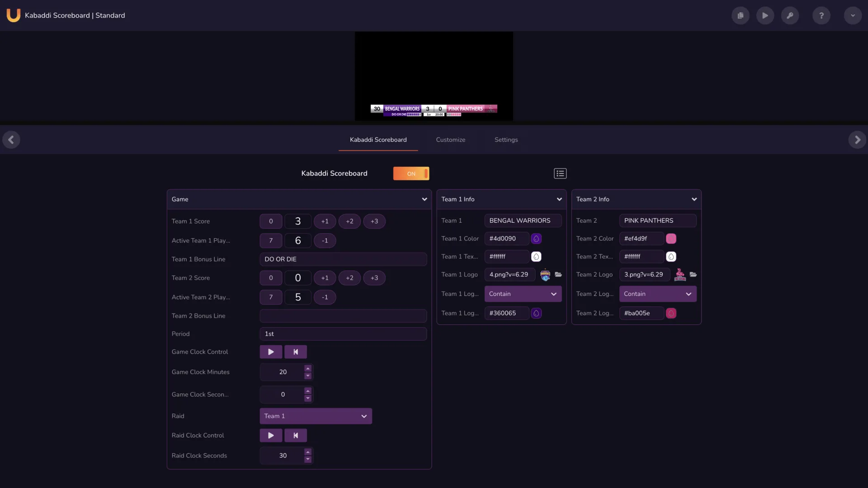The height and width of the screenshot is (488, 868).
Task: Click the empty Team 2 Bonus Line field
Action: pyautogui.click(x=343, y=316)
